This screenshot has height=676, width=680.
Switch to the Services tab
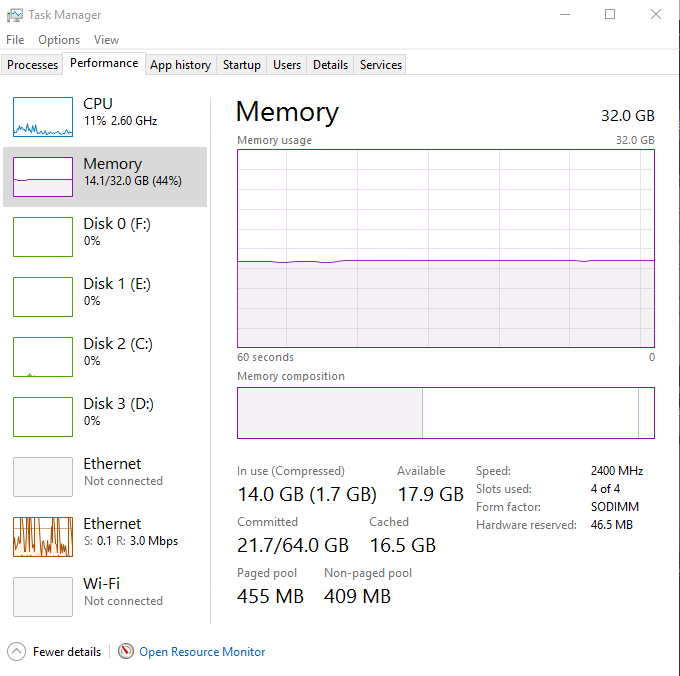(381, 65)
